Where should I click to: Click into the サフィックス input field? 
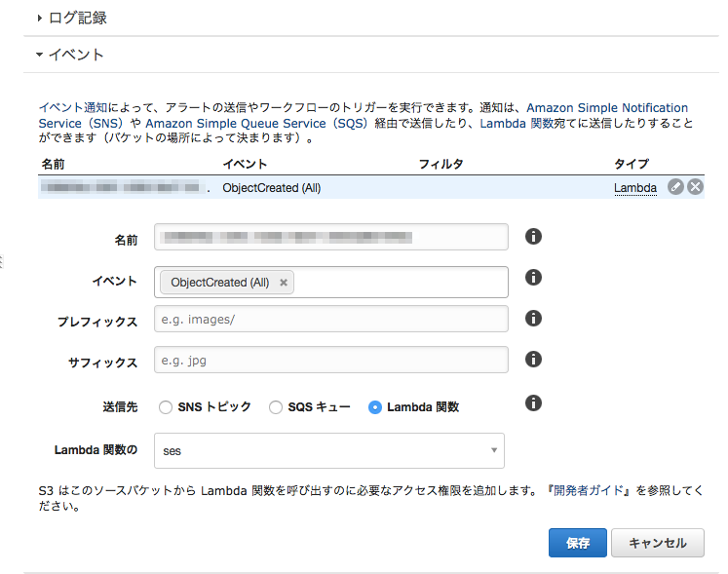331,361
